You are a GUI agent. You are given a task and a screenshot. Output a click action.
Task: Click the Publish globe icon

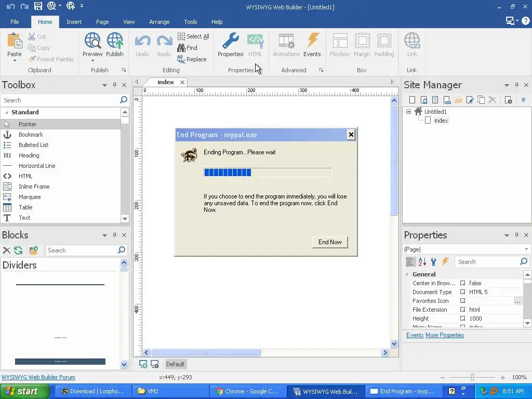click(115, 41)
